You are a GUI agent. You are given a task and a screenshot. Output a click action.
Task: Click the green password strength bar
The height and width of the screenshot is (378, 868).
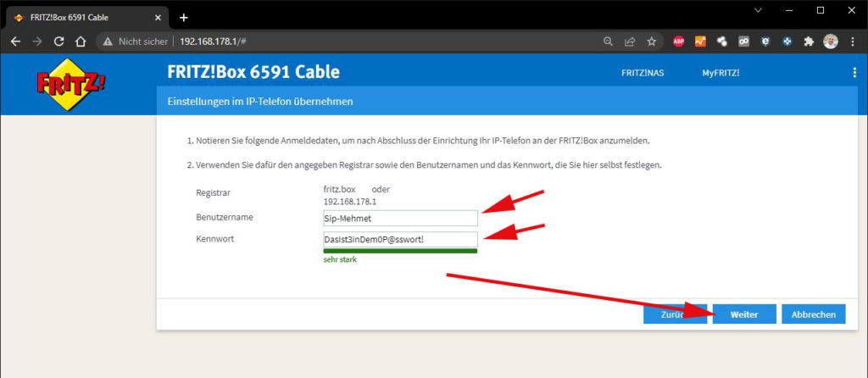point(400,251)
